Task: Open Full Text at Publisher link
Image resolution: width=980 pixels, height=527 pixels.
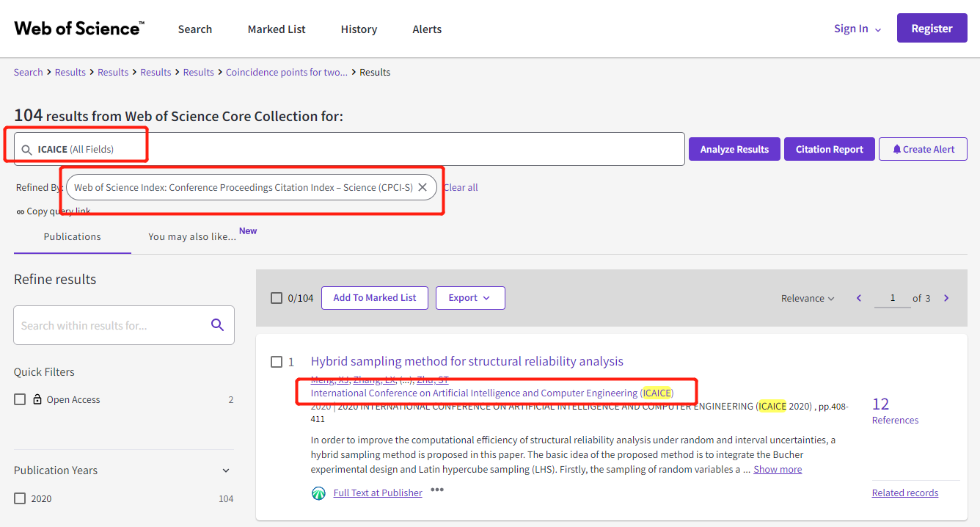Action: point(378,493)
